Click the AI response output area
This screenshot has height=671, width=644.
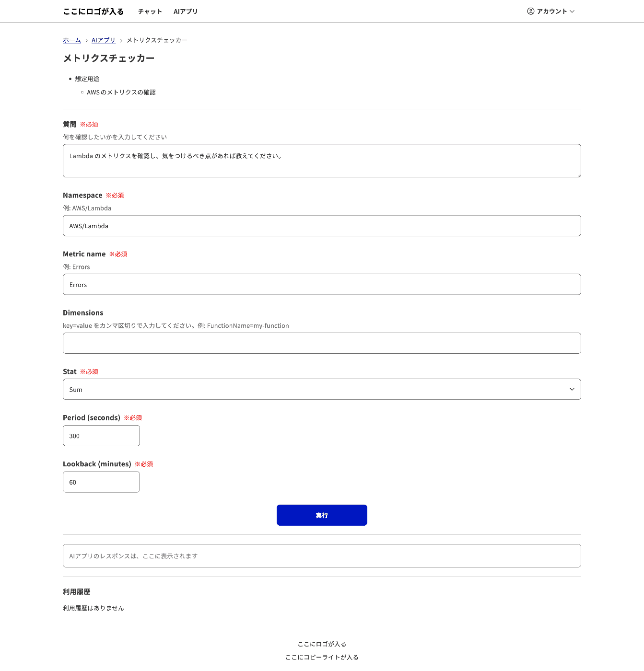[x=322, y=556]
